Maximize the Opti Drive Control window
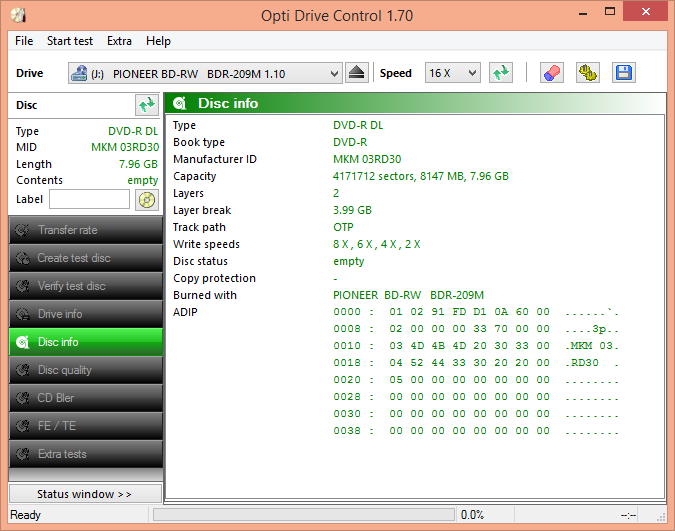675x531 pixels. (x=610, y=12)
